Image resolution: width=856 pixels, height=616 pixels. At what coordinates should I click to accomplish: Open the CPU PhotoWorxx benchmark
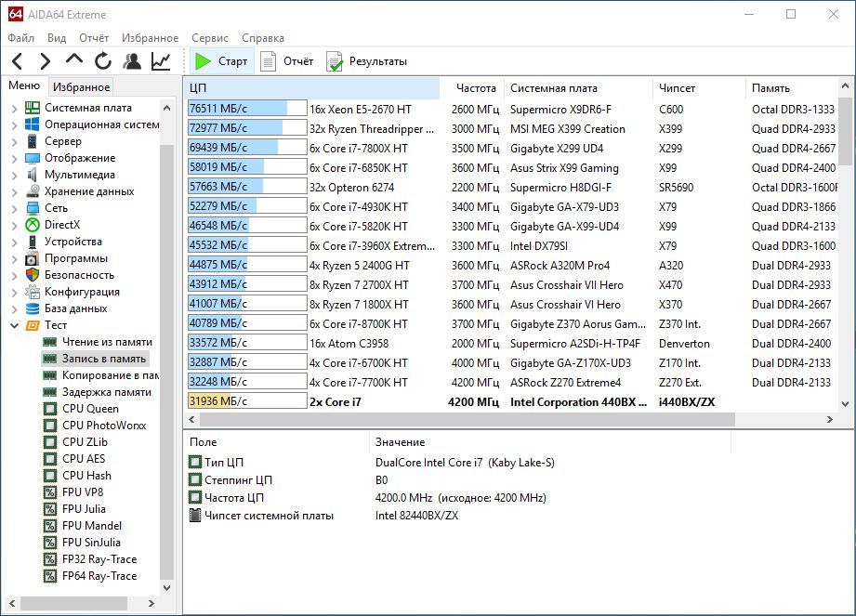point(104,426)
